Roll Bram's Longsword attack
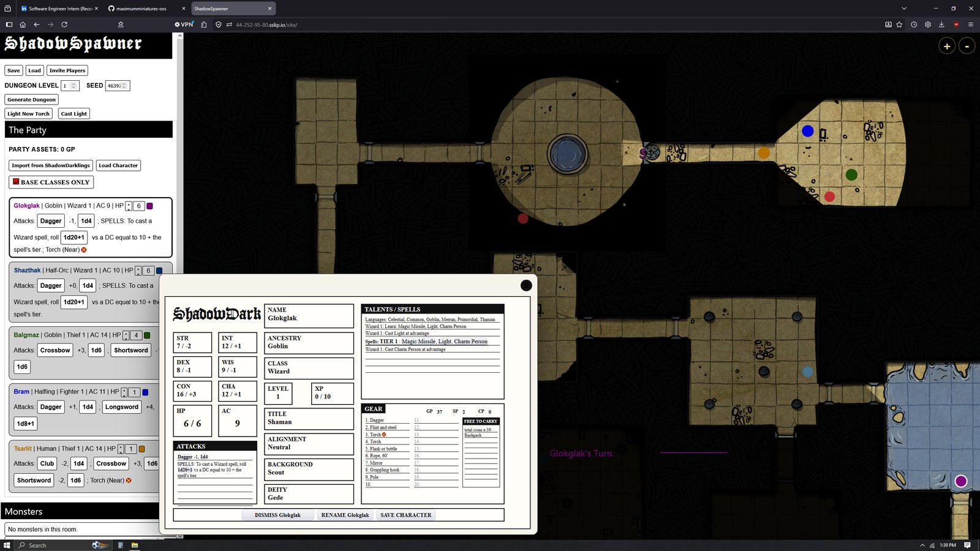The height and width of the screenshot is (551, 980). [122, 407]
